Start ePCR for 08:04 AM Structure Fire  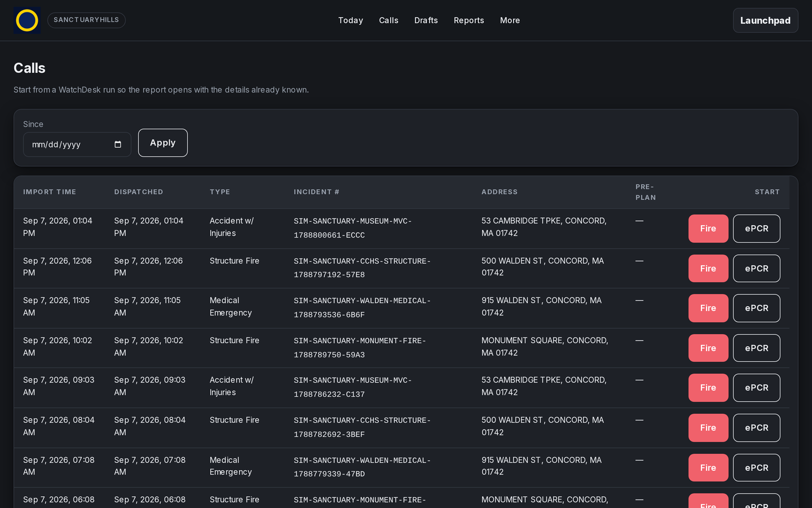pyautogui.click(x=757, y=428)
